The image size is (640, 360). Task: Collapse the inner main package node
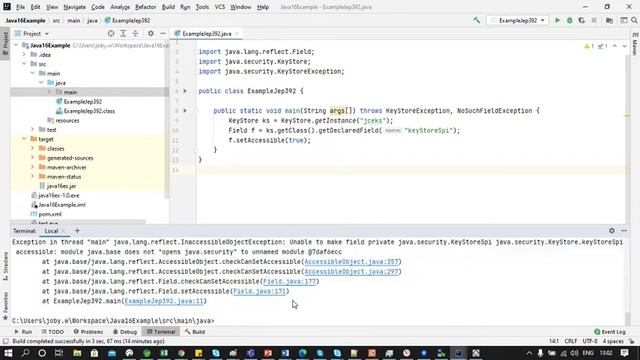coord(49,92)
